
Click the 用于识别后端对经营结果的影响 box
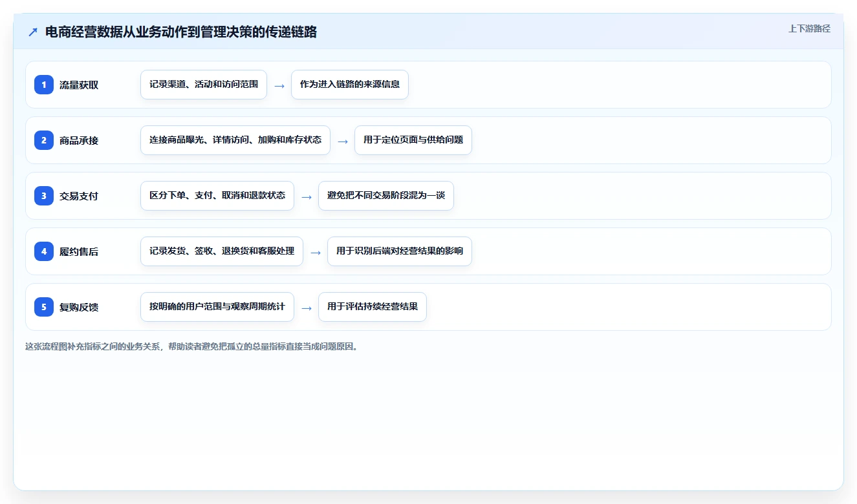point(400,251)
